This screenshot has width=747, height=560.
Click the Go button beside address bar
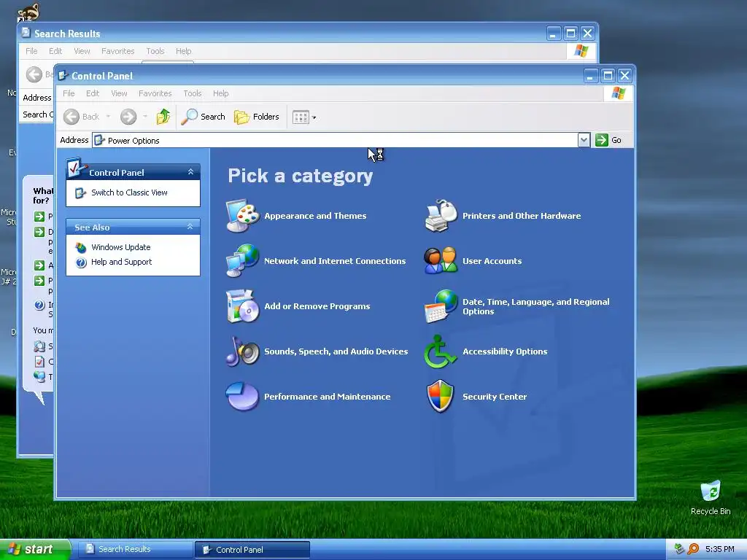click(609, 140)
